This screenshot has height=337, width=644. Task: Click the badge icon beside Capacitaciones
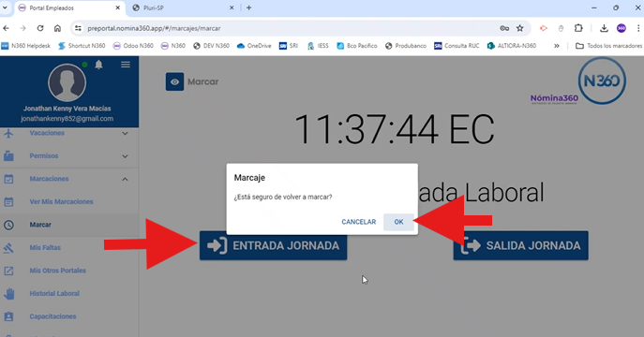tap(8, 316)
